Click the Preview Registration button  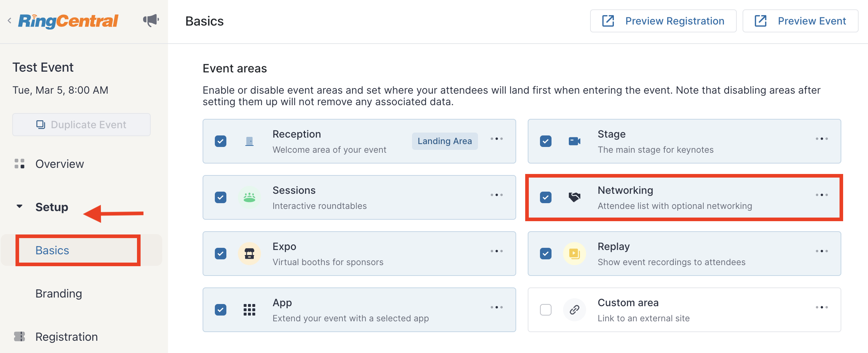coord(663,21)
